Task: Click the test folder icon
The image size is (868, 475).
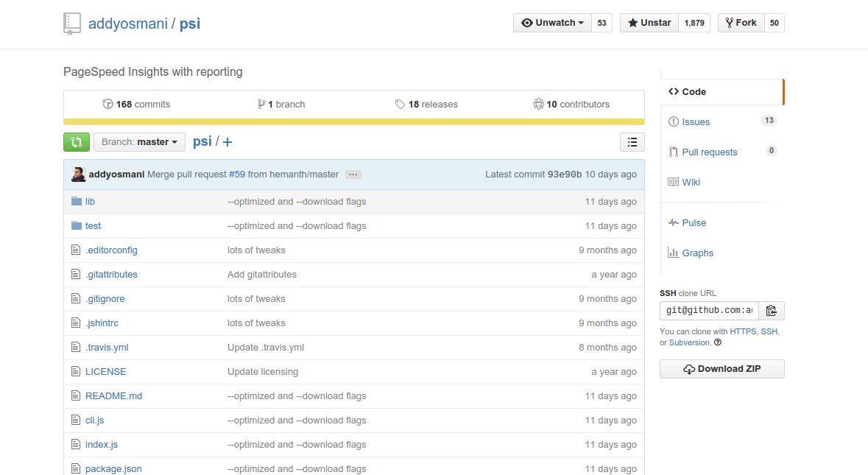Action: point(77,226)
